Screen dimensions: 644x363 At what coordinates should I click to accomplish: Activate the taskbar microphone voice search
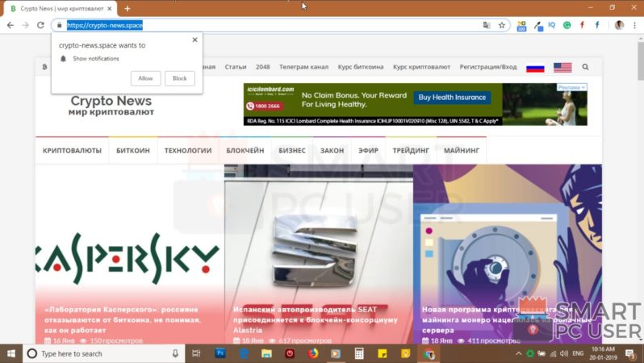coord(175,353)
